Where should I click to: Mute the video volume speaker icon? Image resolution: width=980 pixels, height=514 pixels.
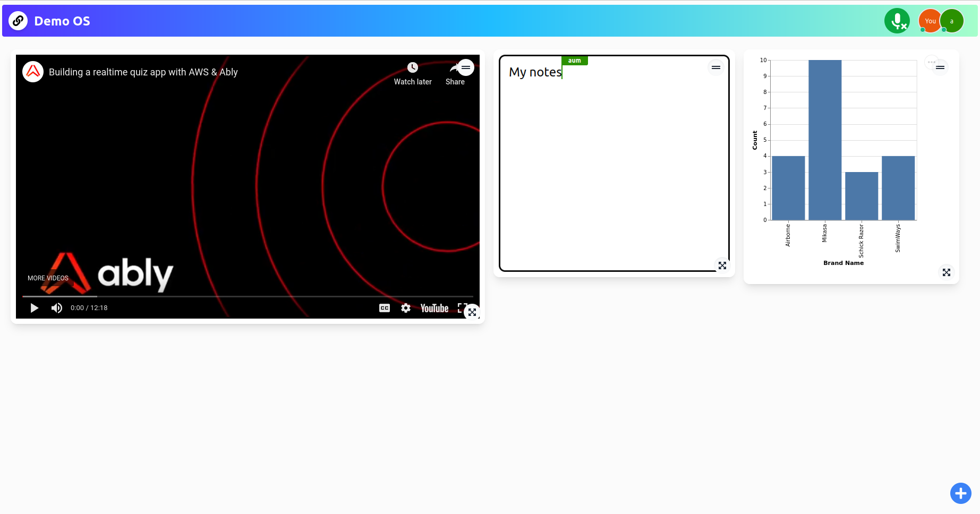coord(57,308)
